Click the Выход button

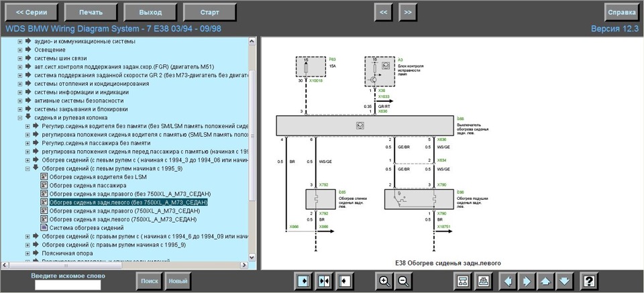click(x=150, y=12)
